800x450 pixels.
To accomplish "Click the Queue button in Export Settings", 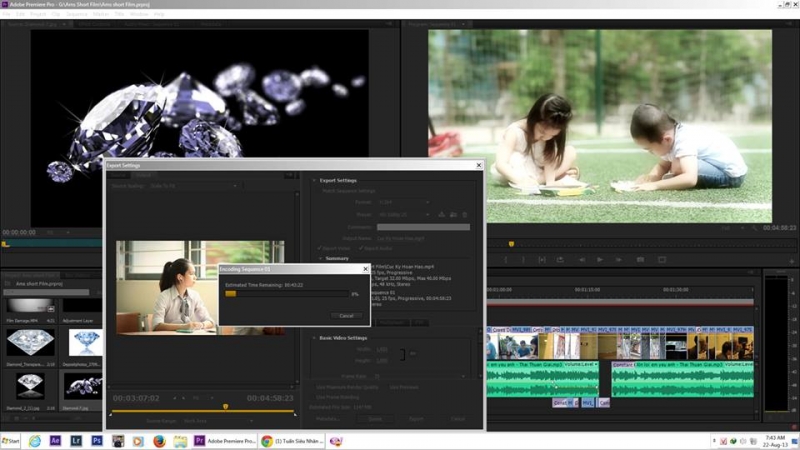I will point(376,419).
